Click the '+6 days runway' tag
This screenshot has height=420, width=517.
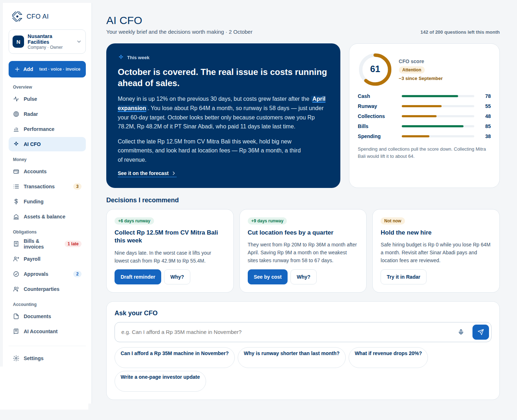(134, 221)
